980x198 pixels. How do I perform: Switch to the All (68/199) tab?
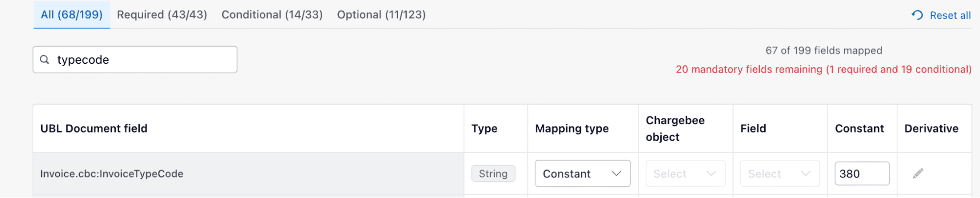(72, 15)
